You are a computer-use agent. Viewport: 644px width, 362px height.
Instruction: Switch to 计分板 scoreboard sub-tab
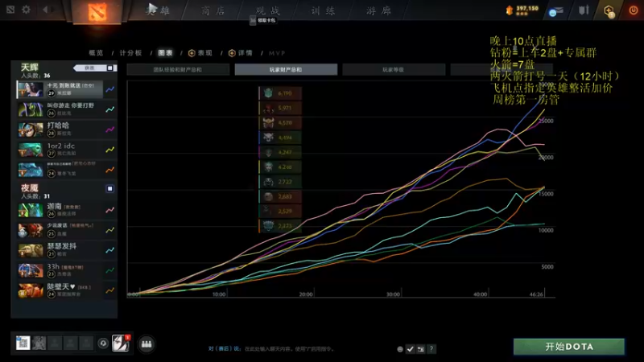[130, 53]
